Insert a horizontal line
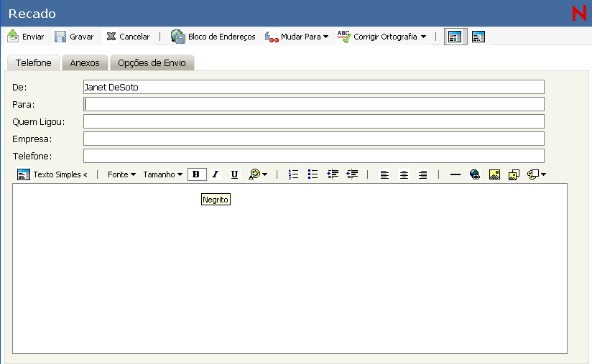Viewport: 592px width, 364px height. (x=455, y=174)
